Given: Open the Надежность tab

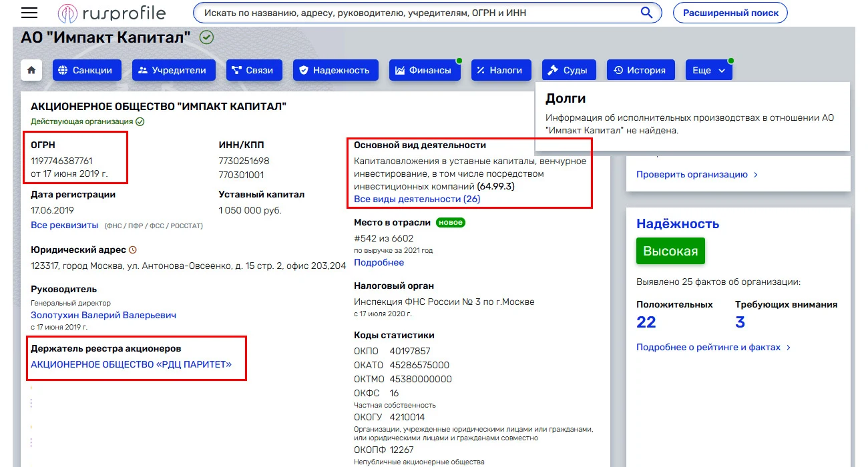Looking at the screenshot, I should click(336, 70).
